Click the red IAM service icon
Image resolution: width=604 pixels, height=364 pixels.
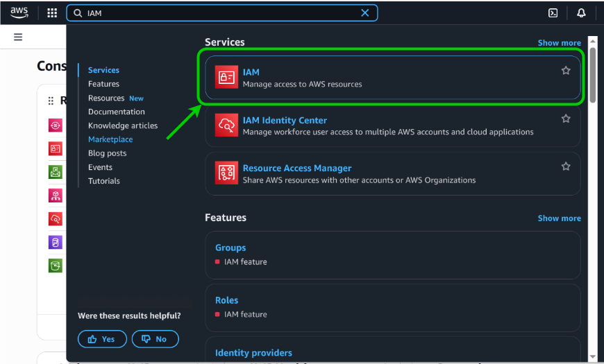pos(226,77)
